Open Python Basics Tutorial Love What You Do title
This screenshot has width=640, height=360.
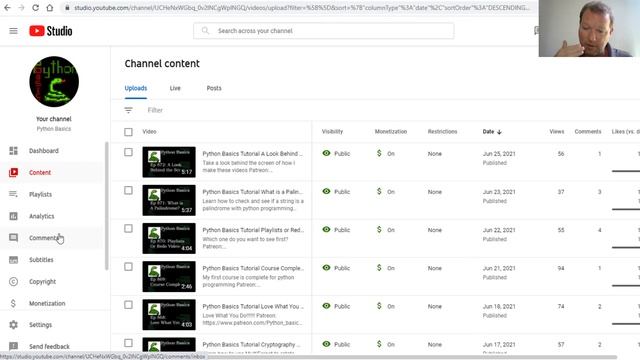pos(253,307)
